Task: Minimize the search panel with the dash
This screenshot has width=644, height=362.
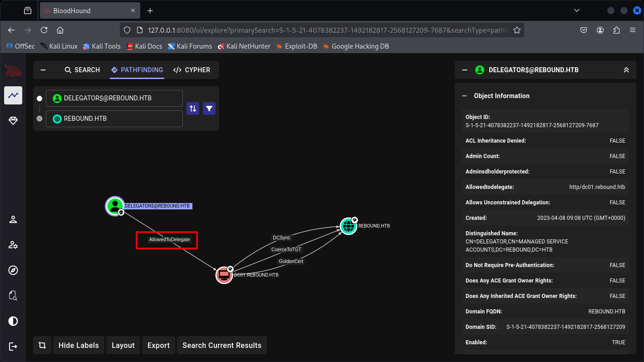Action: pyautogui.click(x=44, y=70)
